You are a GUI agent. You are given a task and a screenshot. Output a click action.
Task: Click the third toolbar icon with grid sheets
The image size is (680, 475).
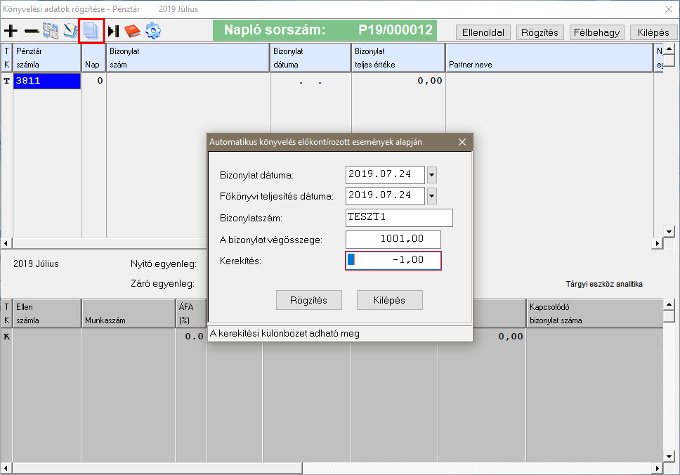pyautogui.click(x=50, y=31)
